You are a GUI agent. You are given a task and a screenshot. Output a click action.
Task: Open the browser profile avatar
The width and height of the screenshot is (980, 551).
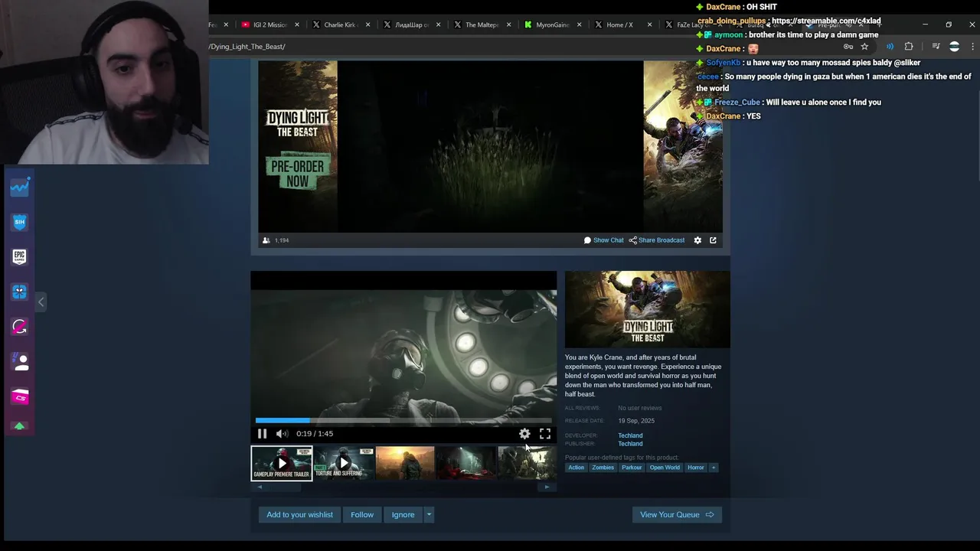coord(954,47)
